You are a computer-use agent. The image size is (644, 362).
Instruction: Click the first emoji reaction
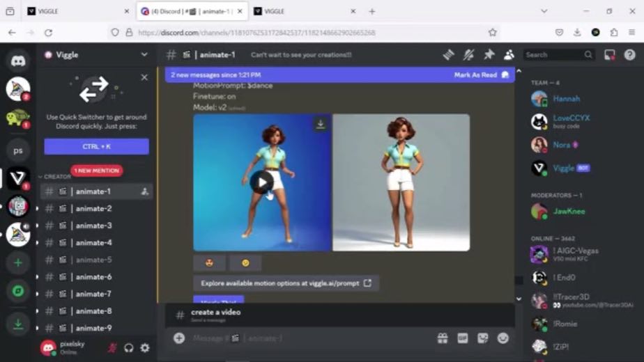[x=210, y=263]
